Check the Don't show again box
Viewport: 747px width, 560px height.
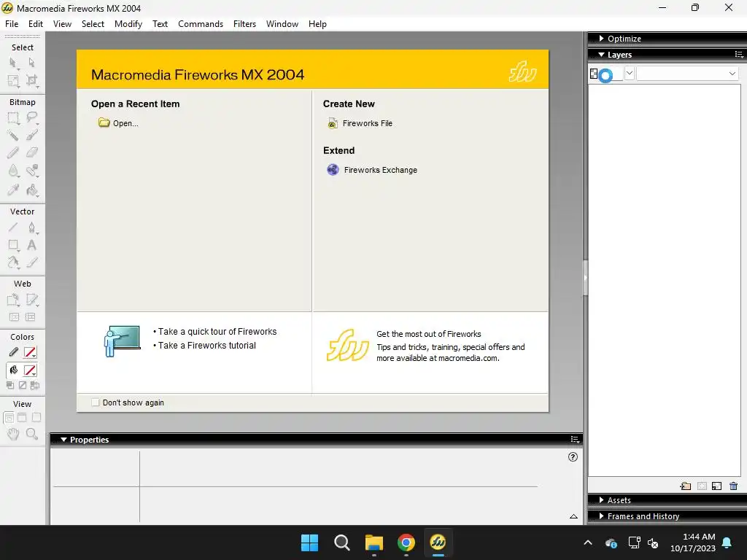pyautogui.click(x=96, y=402)
